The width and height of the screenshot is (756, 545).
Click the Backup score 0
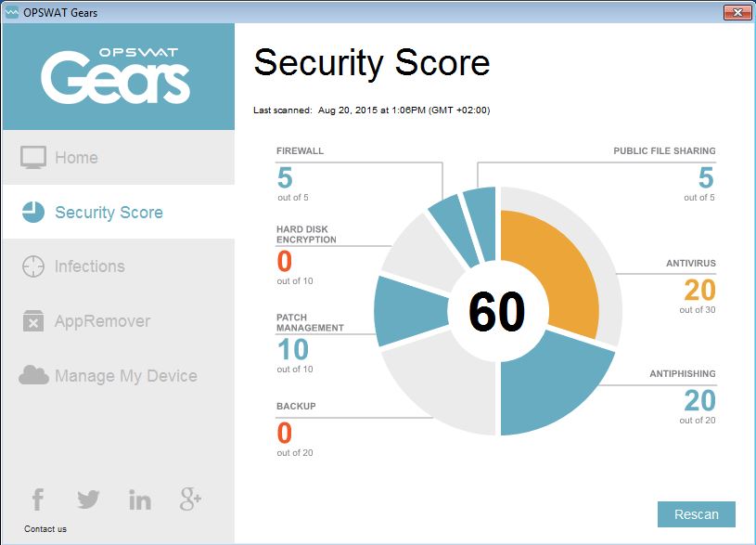coord(285,433)
